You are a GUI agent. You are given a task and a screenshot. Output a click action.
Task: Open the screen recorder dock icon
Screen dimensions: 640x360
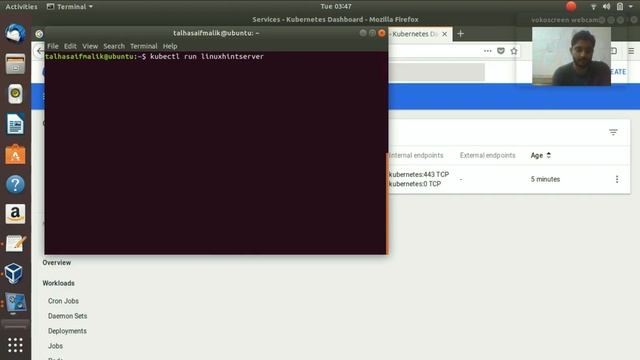[16, 303]
